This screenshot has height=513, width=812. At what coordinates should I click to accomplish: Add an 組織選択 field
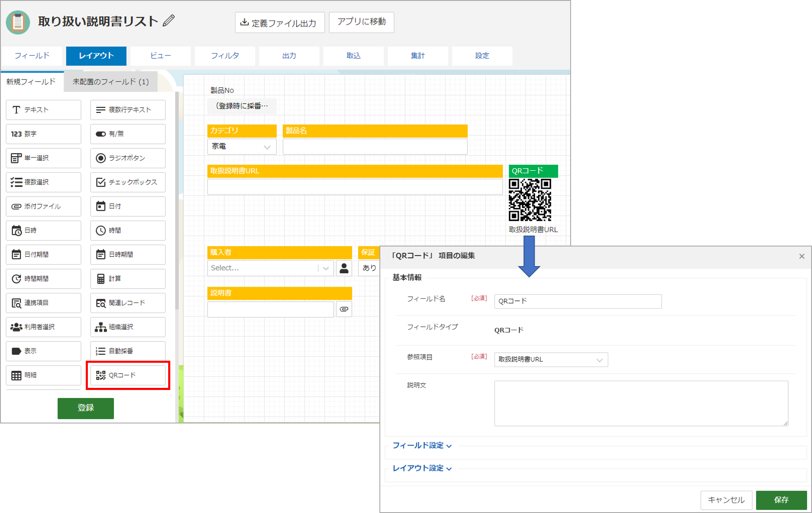[128, 327]
